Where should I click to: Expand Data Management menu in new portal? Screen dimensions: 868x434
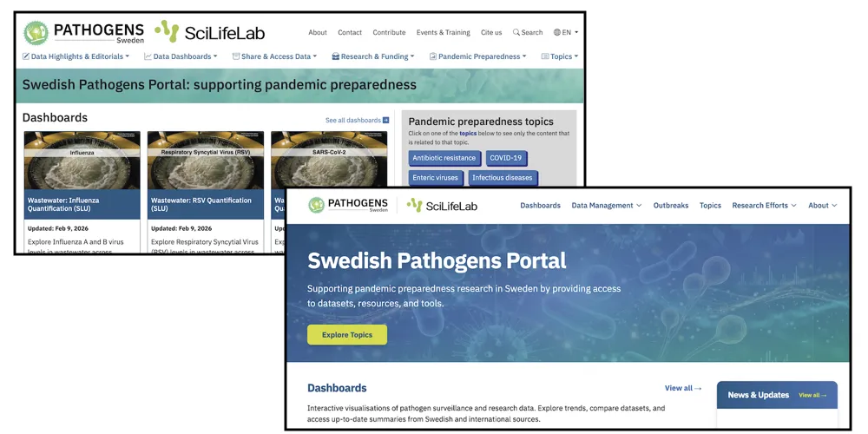pyautogui.click(x=607, y=206)
